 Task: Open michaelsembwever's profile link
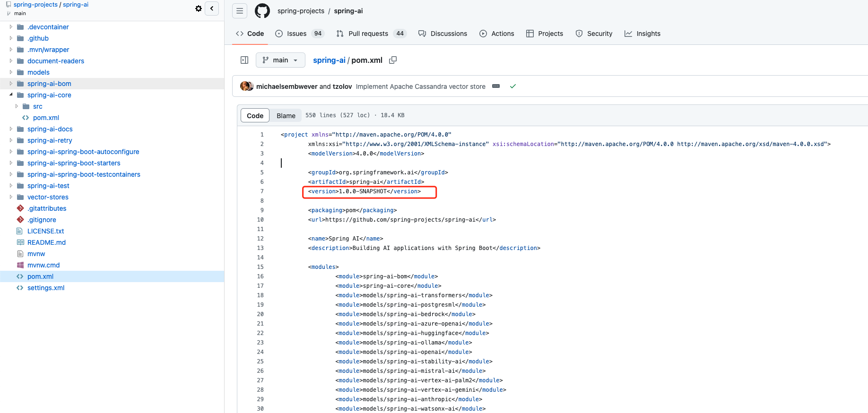(287, 86)
